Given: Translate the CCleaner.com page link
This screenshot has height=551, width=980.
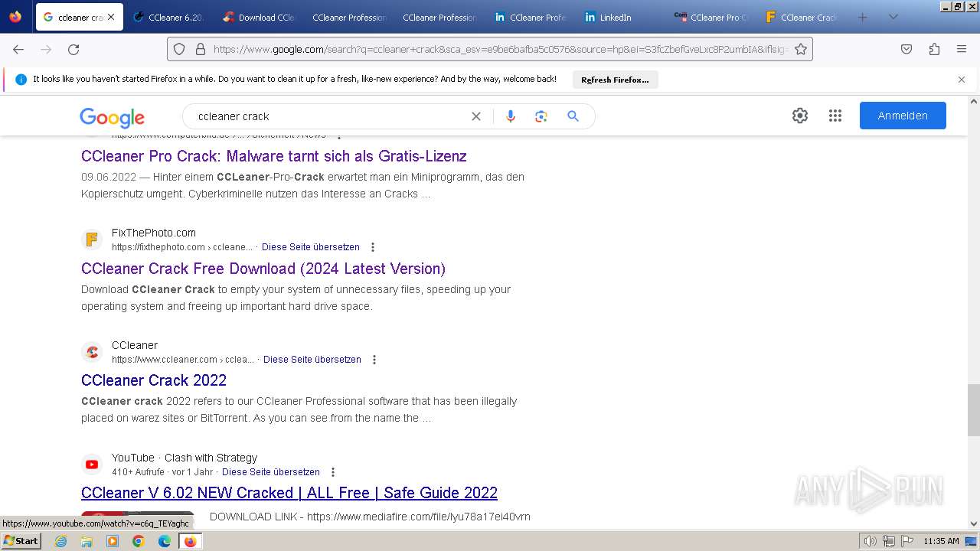Looking at the screenshot, I should [312, 360].
